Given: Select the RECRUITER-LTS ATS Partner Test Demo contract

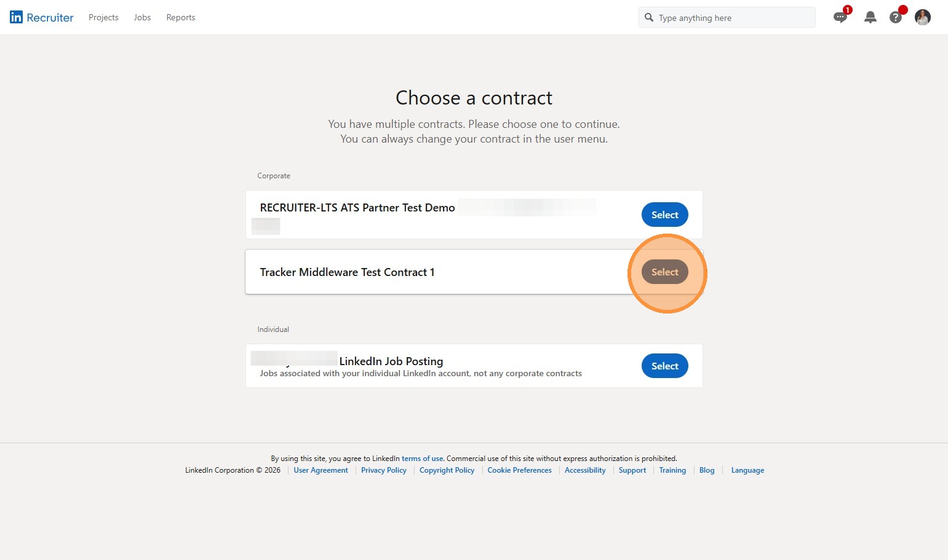Looking at the screenshot, I should point(664,215).
